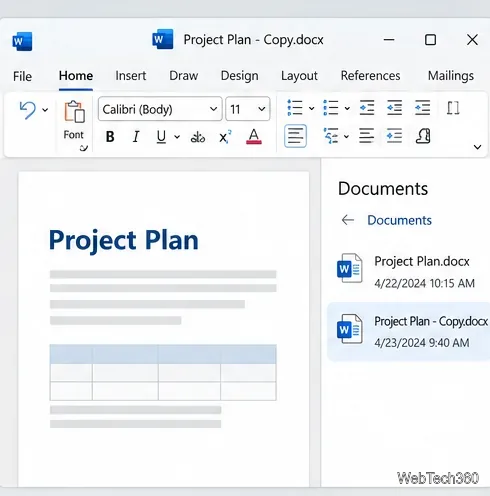Click the blue Documents breadcrumb link
The width and height of the screenshot is (490, 496).
click(x=399, y=220)
